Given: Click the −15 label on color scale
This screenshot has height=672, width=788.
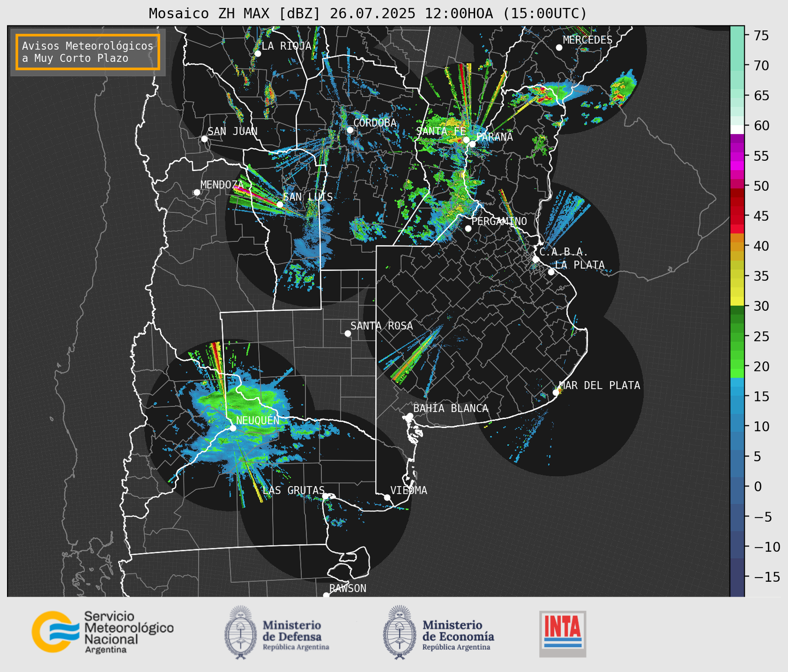Looking at the screenshot, I should click(767, 577).
